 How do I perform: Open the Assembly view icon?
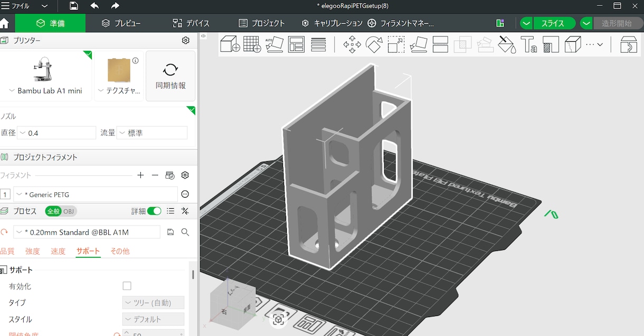[628, 44]
